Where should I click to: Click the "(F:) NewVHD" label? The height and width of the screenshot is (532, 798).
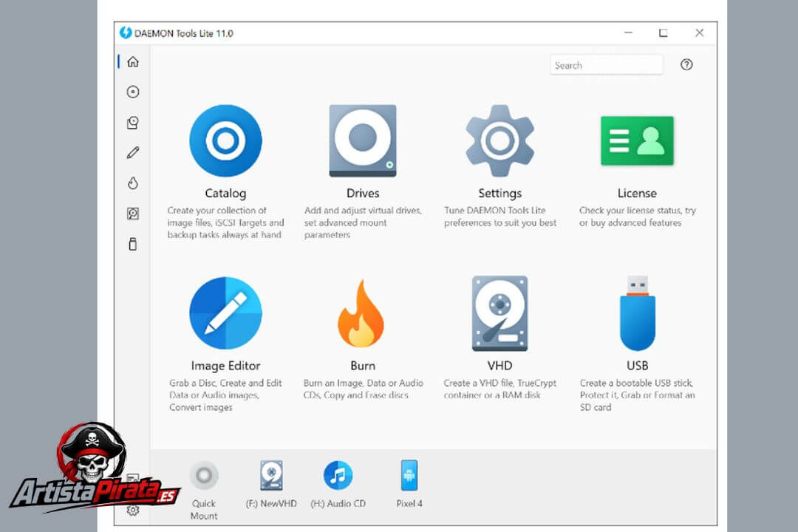click(x=271, y=503)
